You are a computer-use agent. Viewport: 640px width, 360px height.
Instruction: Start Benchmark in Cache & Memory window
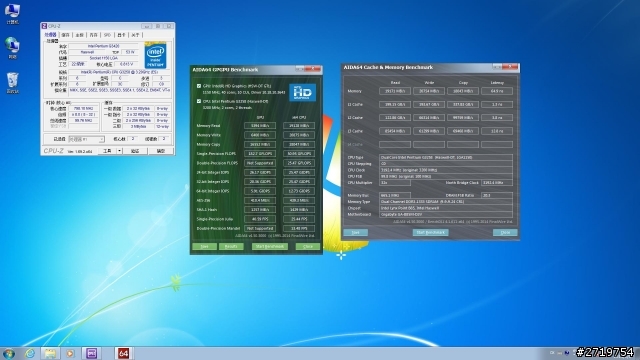431,233
